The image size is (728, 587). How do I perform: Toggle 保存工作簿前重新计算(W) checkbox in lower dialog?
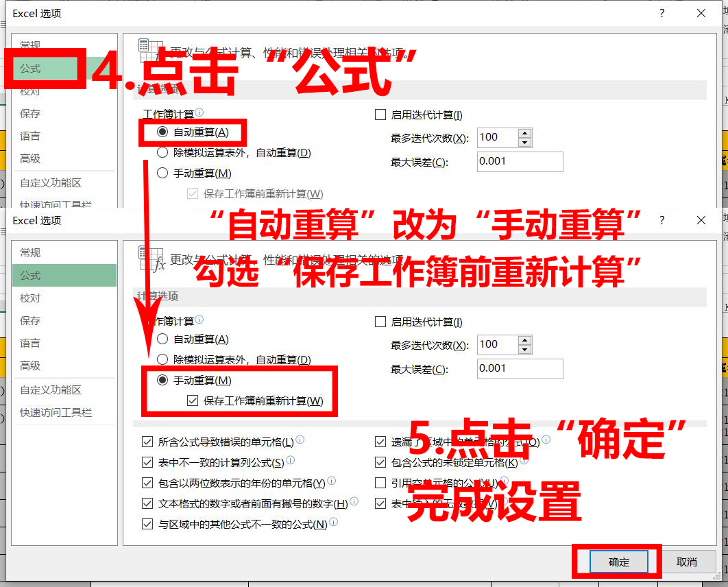(192, 400)
